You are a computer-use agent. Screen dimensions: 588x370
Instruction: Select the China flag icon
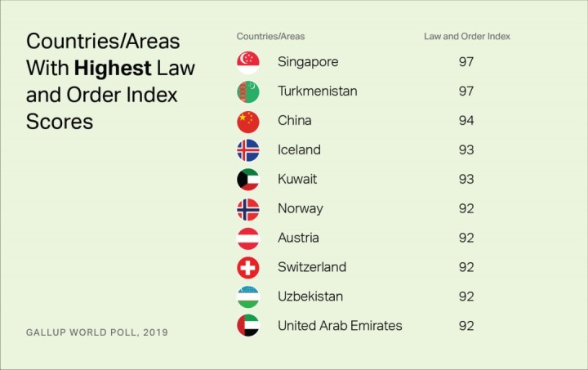coord(248,122)
